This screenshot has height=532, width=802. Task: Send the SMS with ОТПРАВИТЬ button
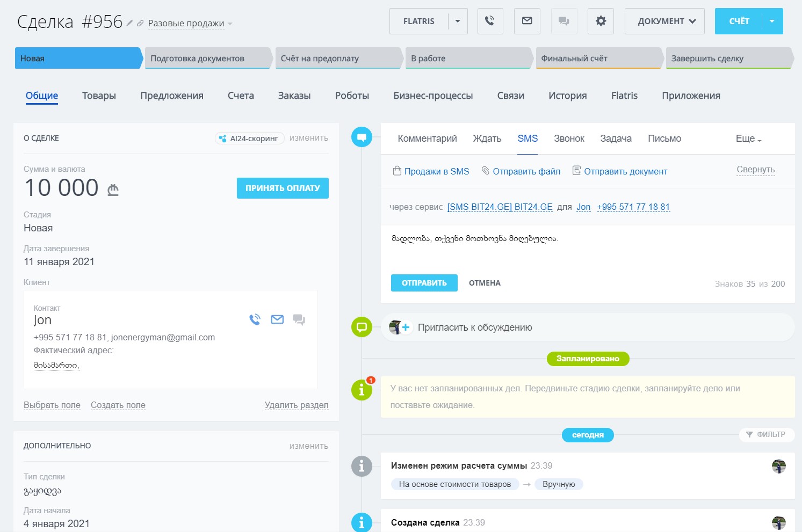click(424, 283)
